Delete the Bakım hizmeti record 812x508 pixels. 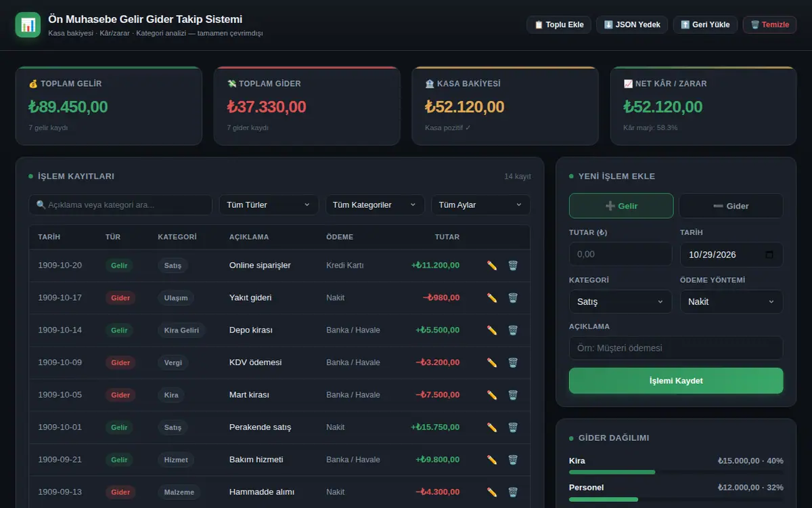tap(513, 460)
